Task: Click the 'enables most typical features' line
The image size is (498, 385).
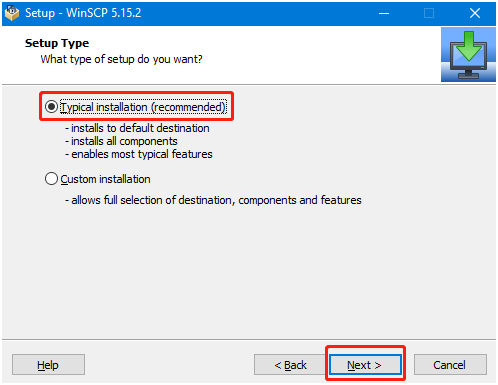Action: [139, 154]
